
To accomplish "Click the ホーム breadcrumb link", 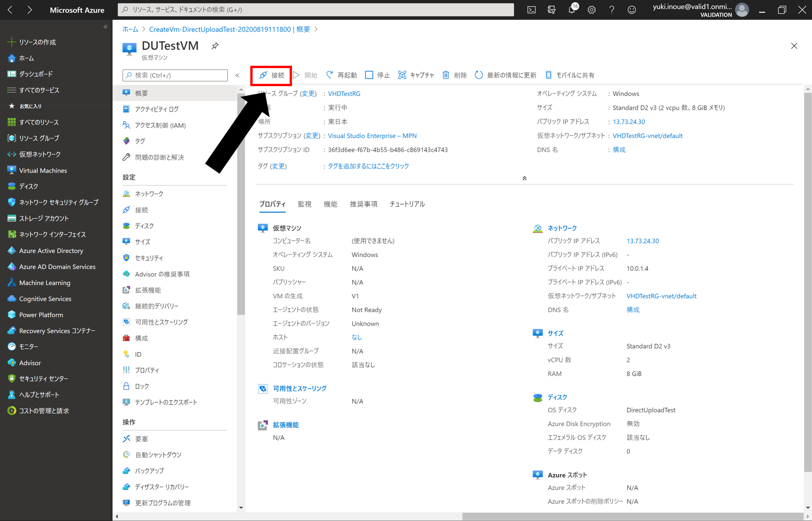I will 130,29.
